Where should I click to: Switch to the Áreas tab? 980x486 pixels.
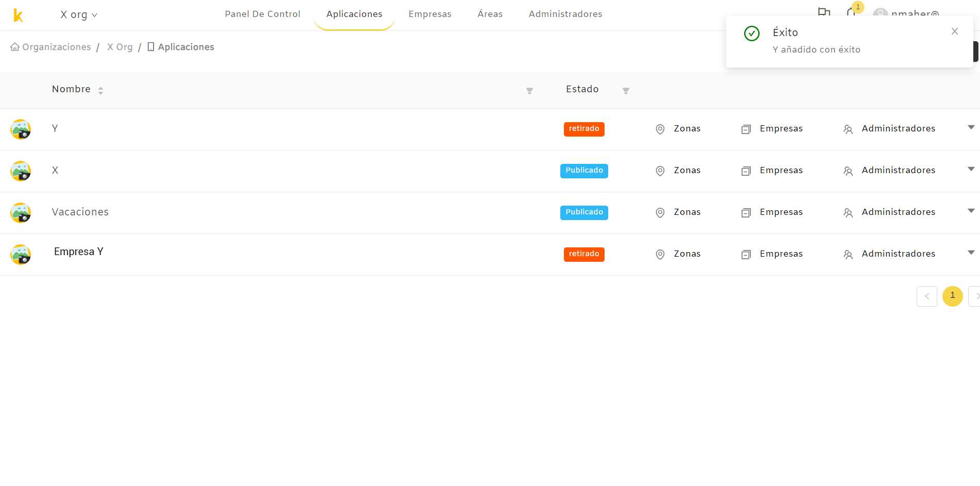click(x=490, y=14)
